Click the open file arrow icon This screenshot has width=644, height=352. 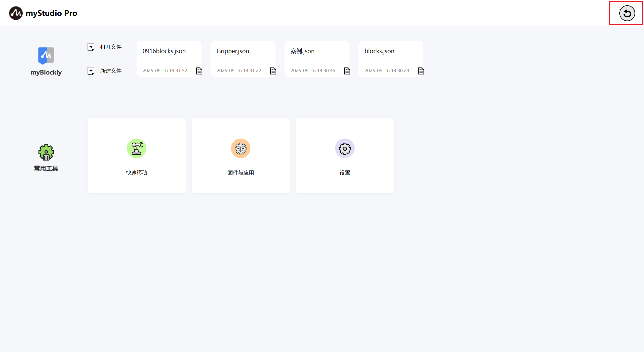point(91,47)
